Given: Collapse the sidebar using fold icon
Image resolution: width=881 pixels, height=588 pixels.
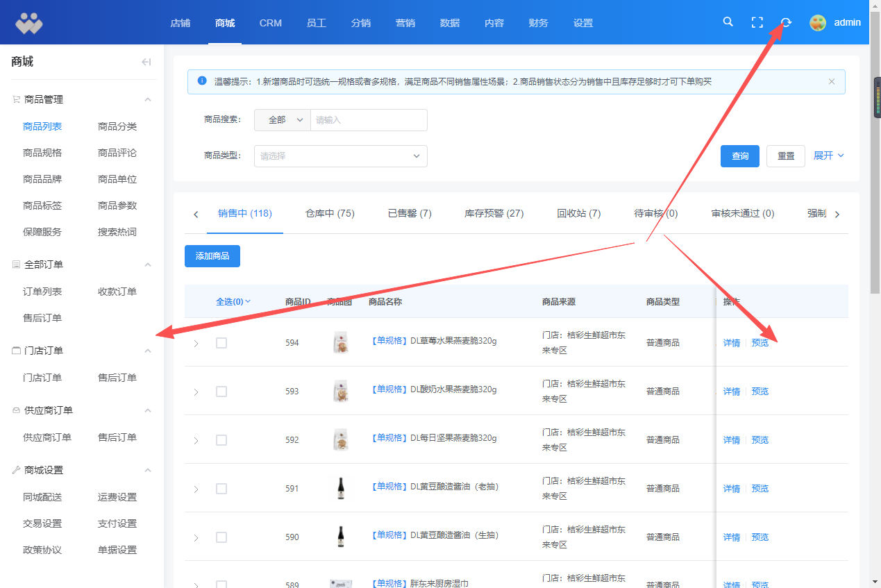Looking at the screenshot, I should 146,62.
